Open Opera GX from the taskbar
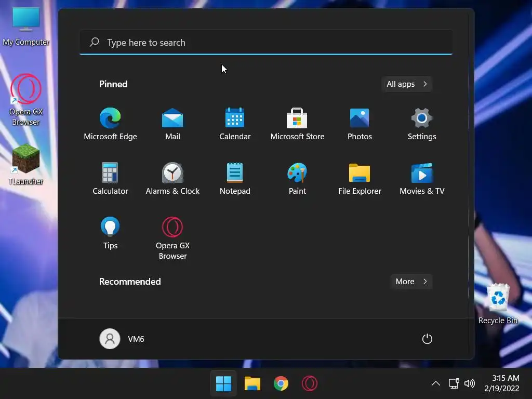Image resolution: width=532 pixels, height=399 pixels. tap(310, 383)
